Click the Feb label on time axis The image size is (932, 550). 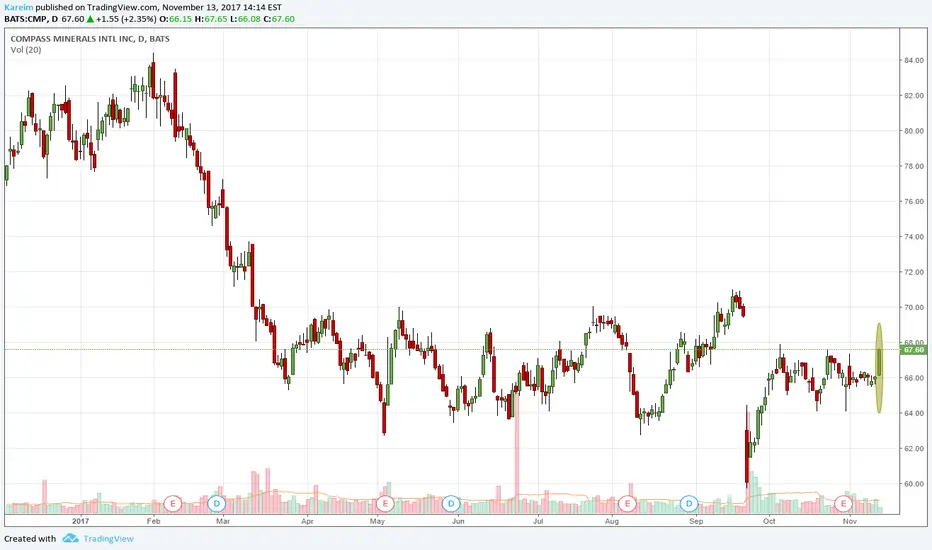[153, 521]
